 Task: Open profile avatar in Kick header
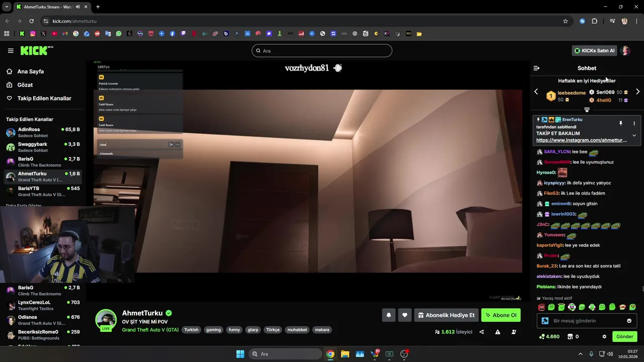(625, 51)
